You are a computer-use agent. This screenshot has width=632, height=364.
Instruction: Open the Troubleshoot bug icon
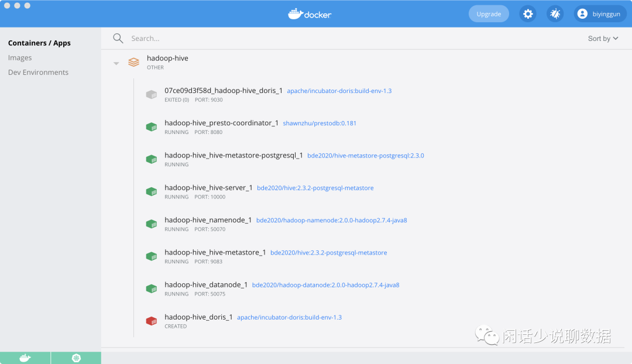coord(555,14)
